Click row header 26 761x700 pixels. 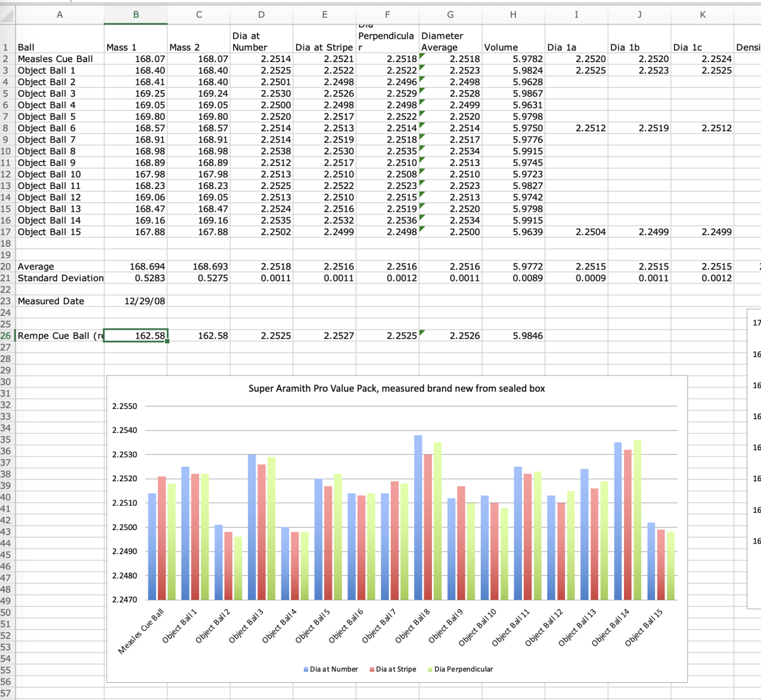(x=6, y=336)
